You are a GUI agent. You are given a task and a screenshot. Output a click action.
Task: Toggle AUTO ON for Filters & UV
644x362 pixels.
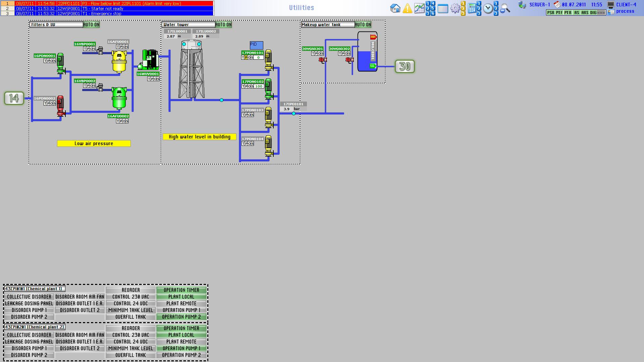91,24
